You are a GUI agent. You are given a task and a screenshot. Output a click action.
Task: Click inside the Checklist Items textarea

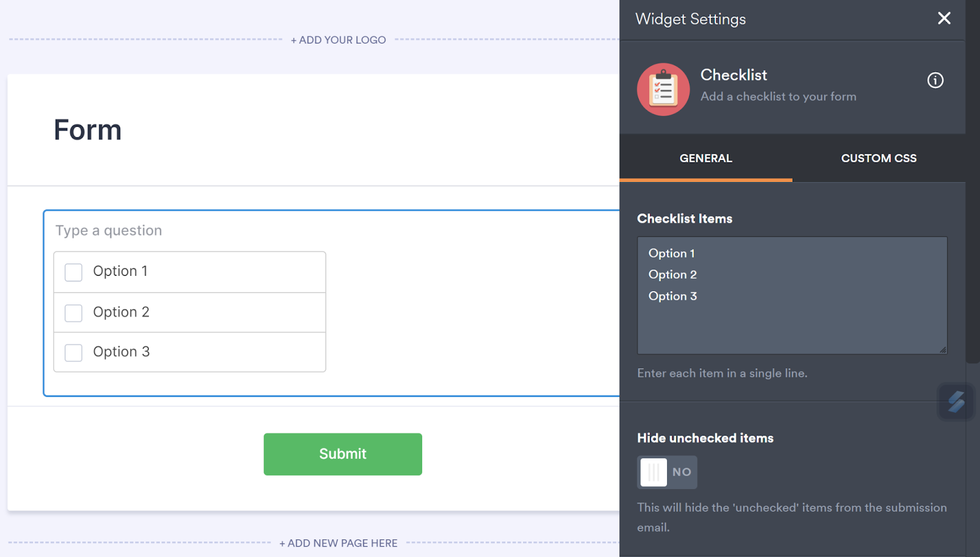click(791, 319)
